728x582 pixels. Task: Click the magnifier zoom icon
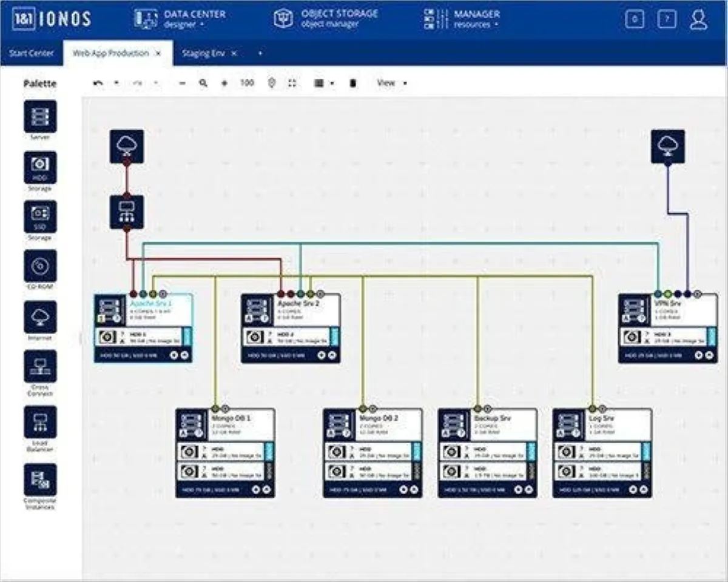coord(203,83)
